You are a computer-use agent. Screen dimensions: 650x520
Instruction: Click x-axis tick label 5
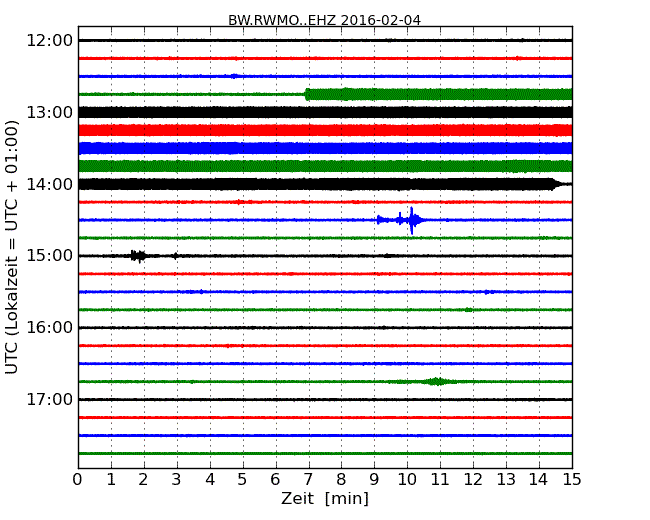[243, 480]
